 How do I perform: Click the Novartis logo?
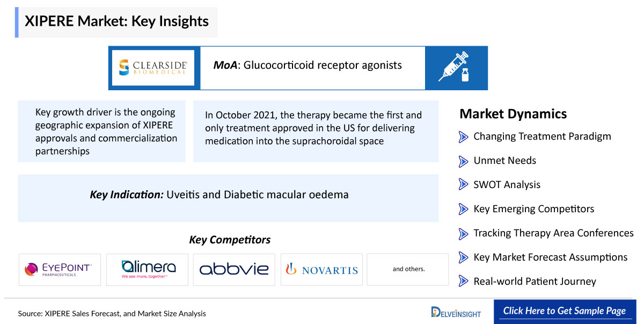point(322,269)
